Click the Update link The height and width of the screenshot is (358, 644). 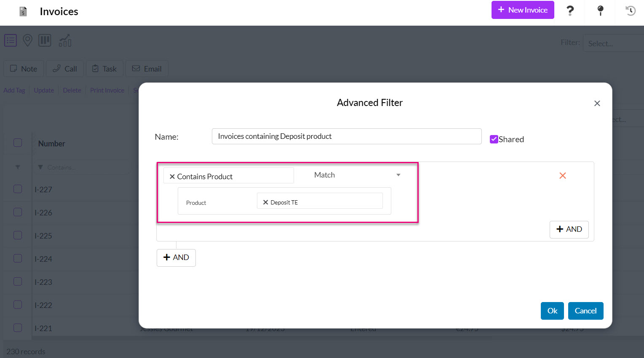click(44, 90)
